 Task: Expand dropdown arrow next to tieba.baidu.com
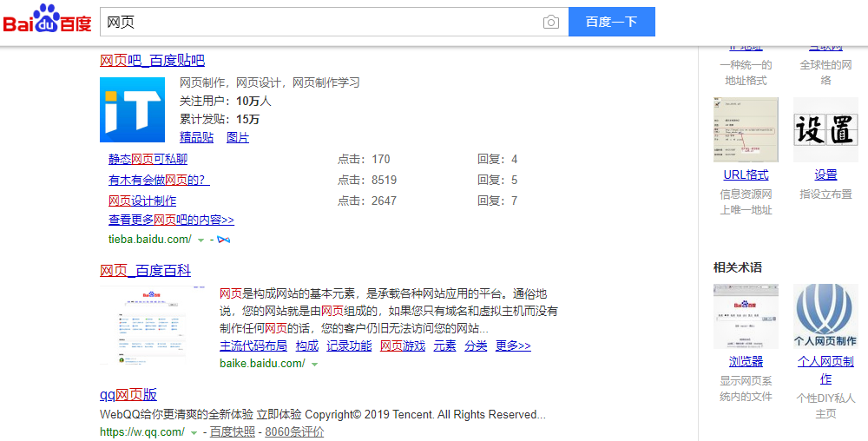[x=201, y=240]
